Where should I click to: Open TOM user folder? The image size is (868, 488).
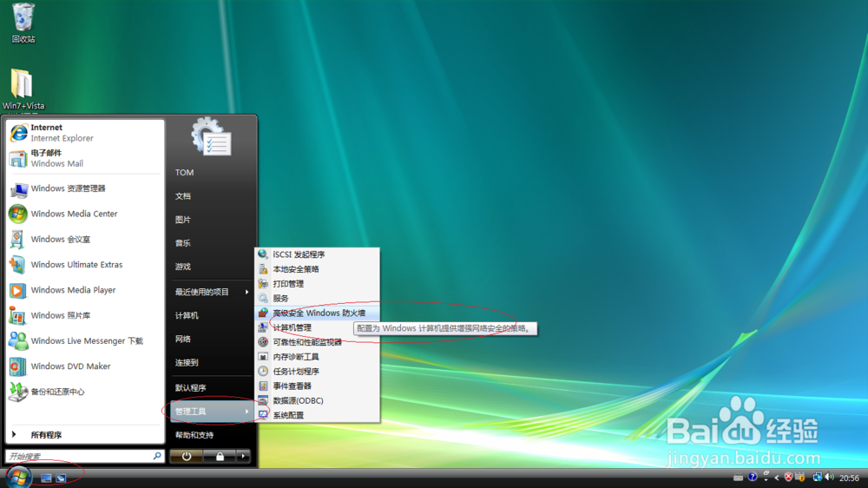[x=212, y=172]
